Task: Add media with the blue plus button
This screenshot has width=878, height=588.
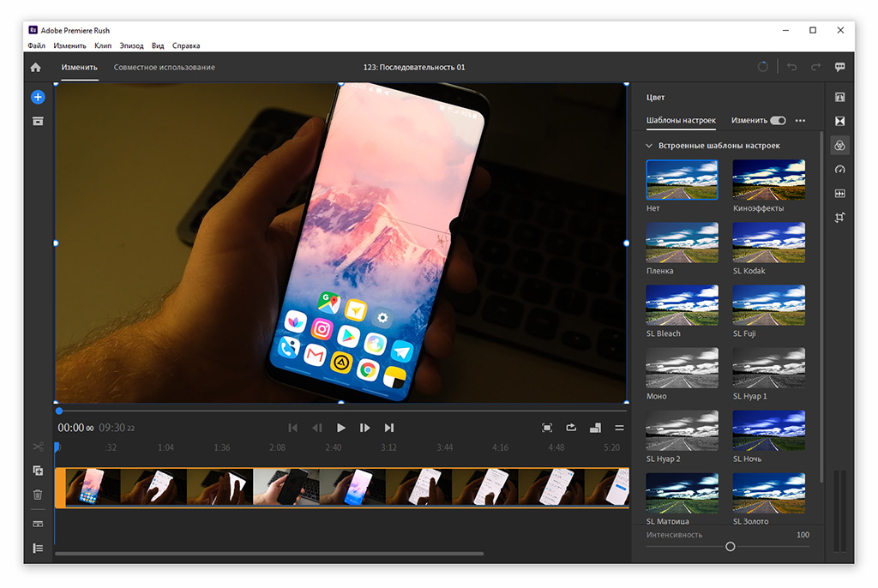Action: click(38, 97)
